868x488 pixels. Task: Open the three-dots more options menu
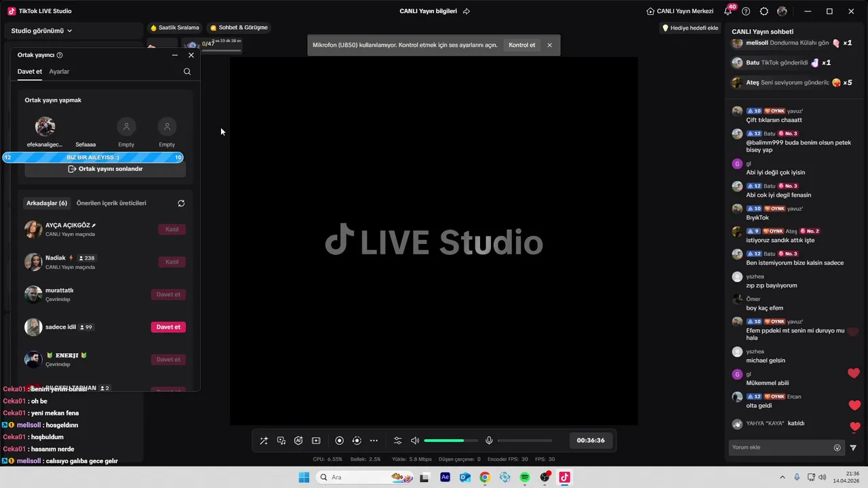(x=374, y=441)
